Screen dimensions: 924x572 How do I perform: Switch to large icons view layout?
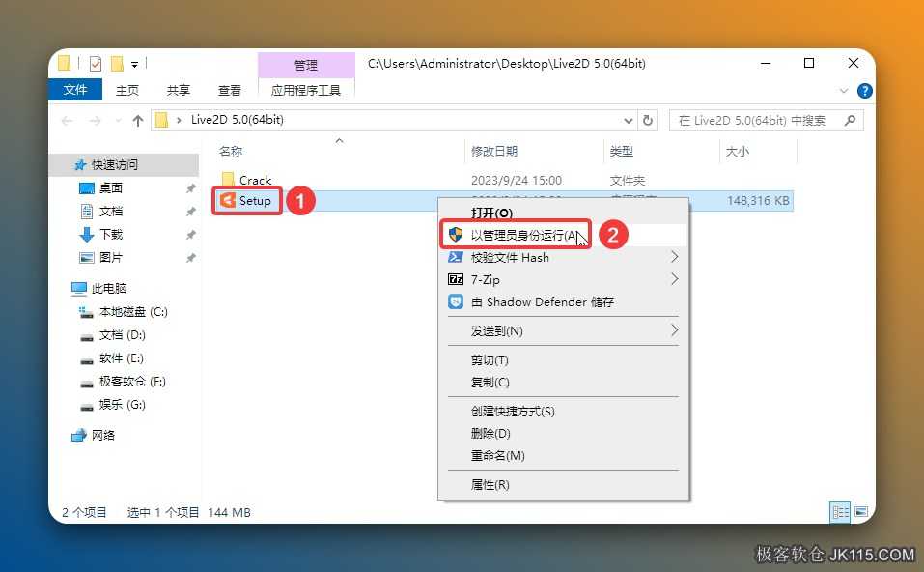pyautogui.click(x=861, y=512)
